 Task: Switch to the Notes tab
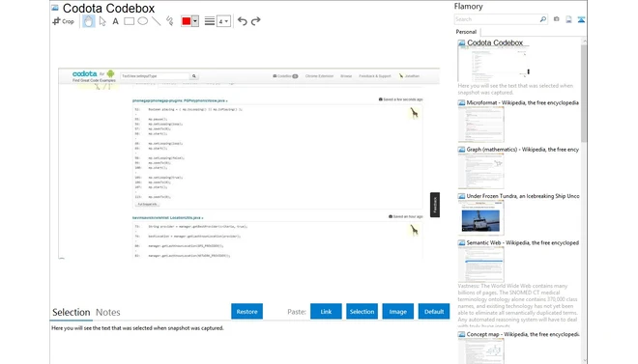(108, 312)
